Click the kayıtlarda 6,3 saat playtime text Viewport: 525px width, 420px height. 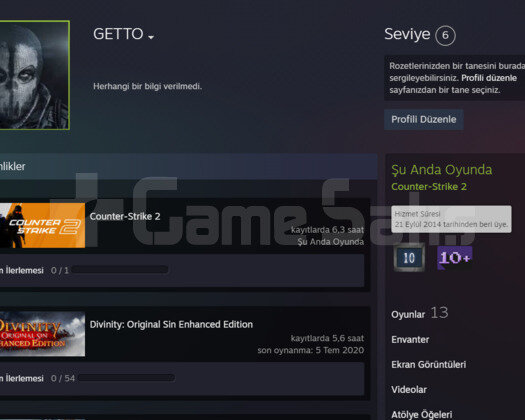pos(327,230)
